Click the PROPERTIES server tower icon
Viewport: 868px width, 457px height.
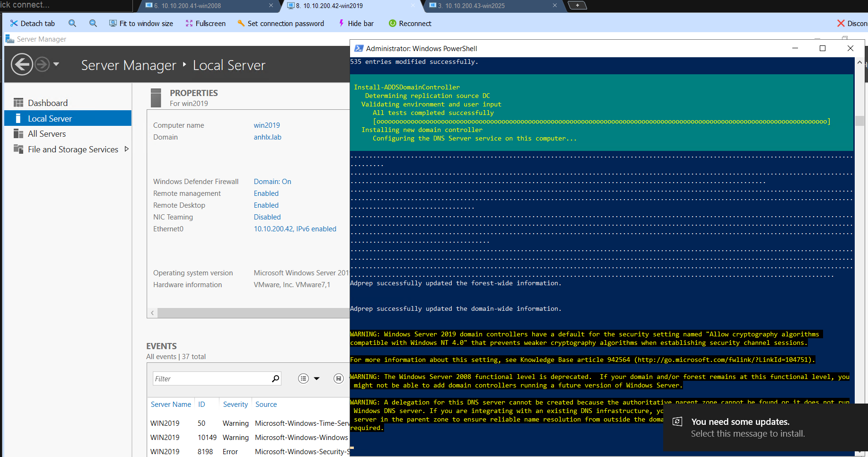click(156, 98)
